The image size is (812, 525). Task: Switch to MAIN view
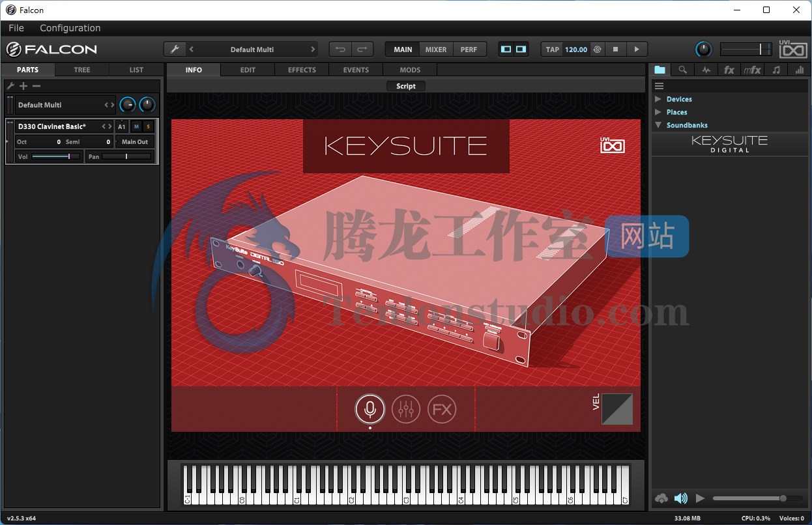click(403, 50)
